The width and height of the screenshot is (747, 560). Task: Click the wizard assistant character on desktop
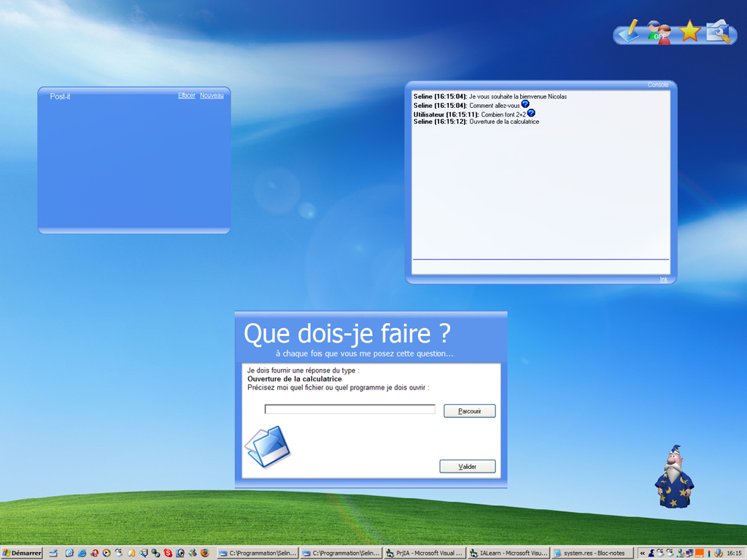point(674,476)
